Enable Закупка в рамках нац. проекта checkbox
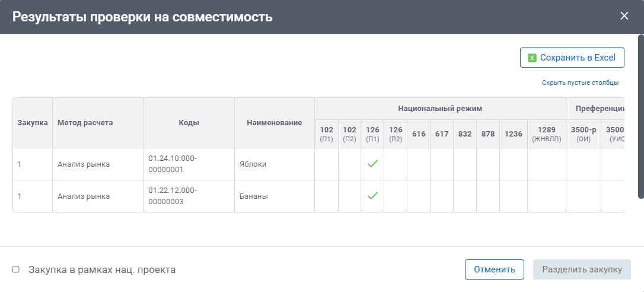This screenshot has height=292, width=644. 16,269
